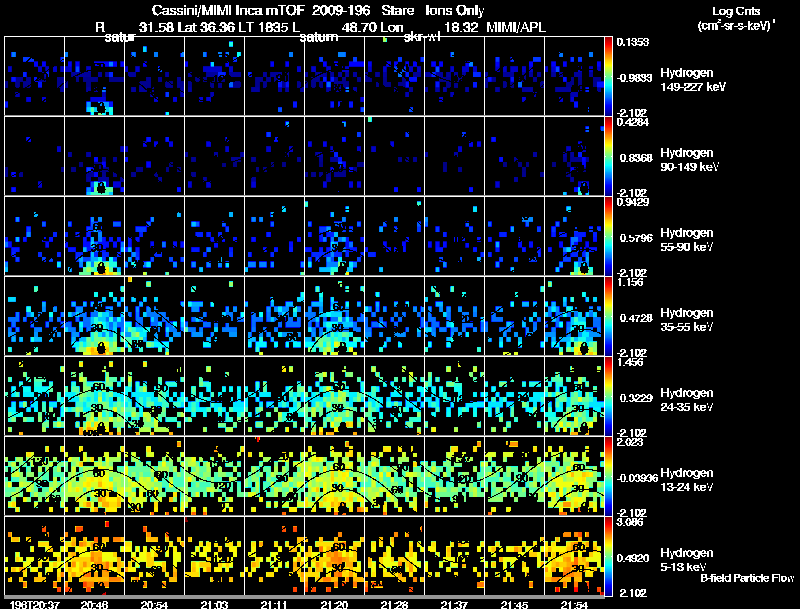The width and height of the screenshot is (800, 609).
Task: Click the Hydrogen 149-227 keV color scale bar
Action: [608, 76]
